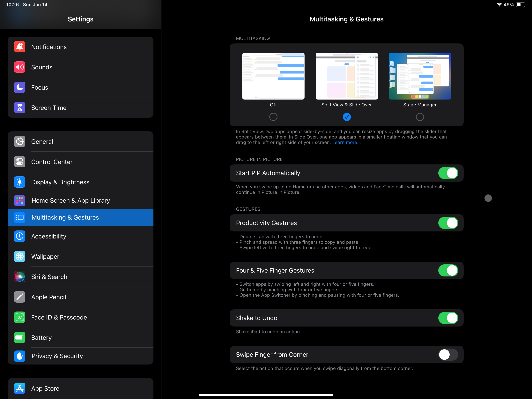Open the Focus moon icon

(x=19, y=87)
